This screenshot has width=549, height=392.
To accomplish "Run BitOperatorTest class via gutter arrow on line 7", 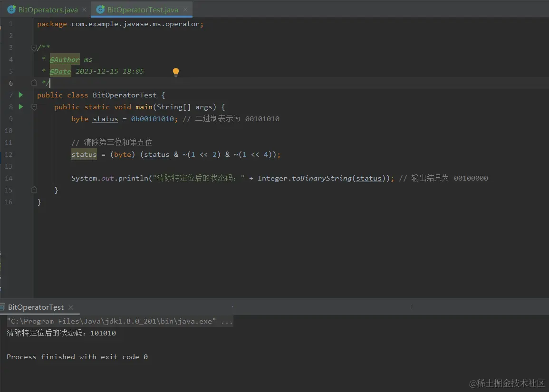I will click(20, 95).
